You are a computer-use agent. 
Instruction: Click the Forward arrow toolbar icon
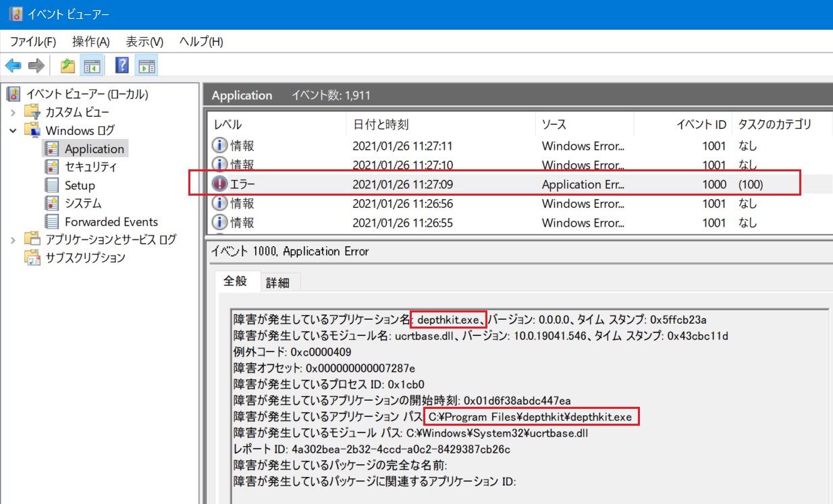pyautogui.click(x=36, y=65)
